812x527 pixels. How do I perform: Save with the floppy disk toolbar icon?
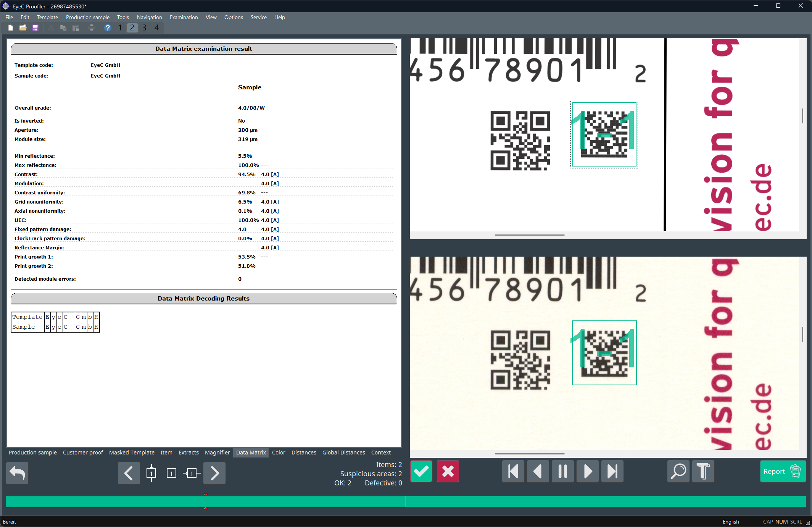click(x=35, y=28)
